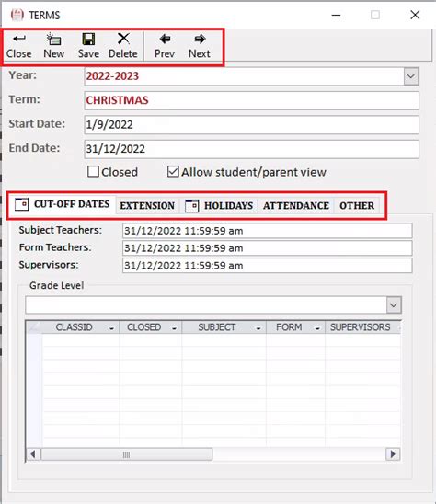Open the Year dropdown arrow
Screen dimensions: 436x504
point(411,76)
